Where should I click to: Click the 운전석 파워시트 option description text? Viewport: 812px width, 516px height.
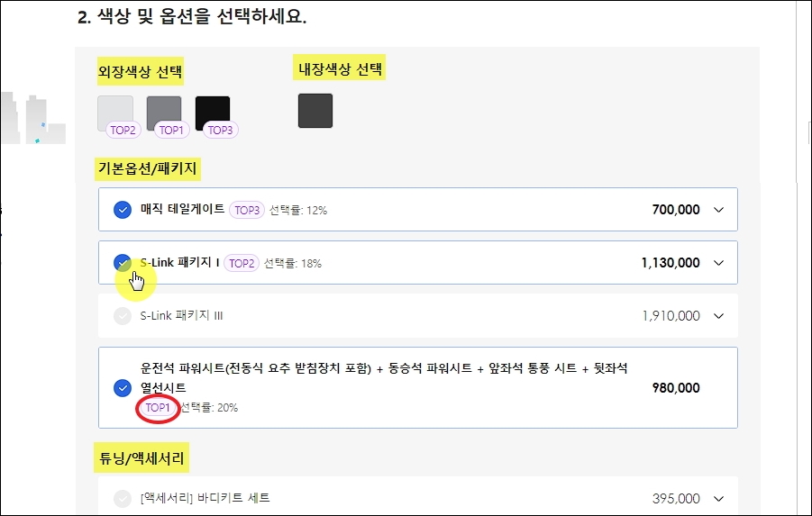pyautogui.click(x=384, y=378)
